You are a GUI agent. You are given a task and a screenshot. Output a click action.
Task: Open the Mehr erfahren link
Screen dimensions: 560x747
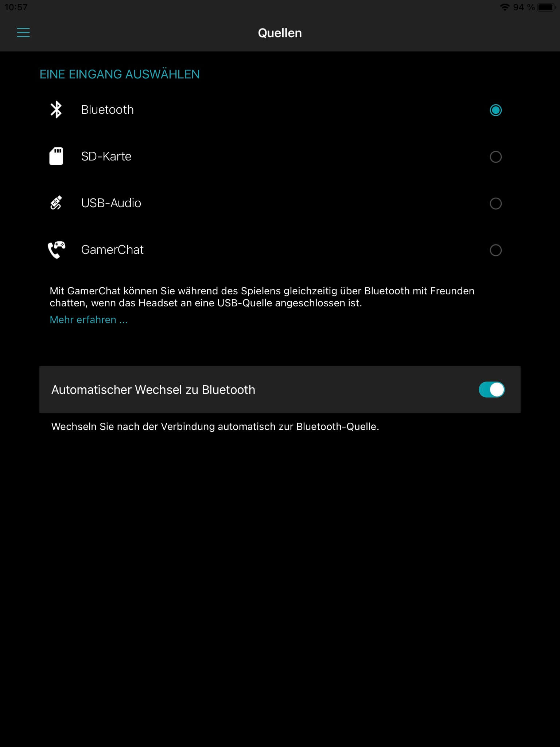pos(89,320)
